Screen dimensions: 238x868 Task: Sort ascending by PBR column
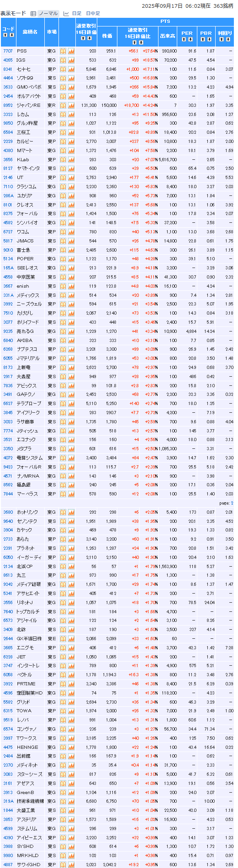coord(203,39)
